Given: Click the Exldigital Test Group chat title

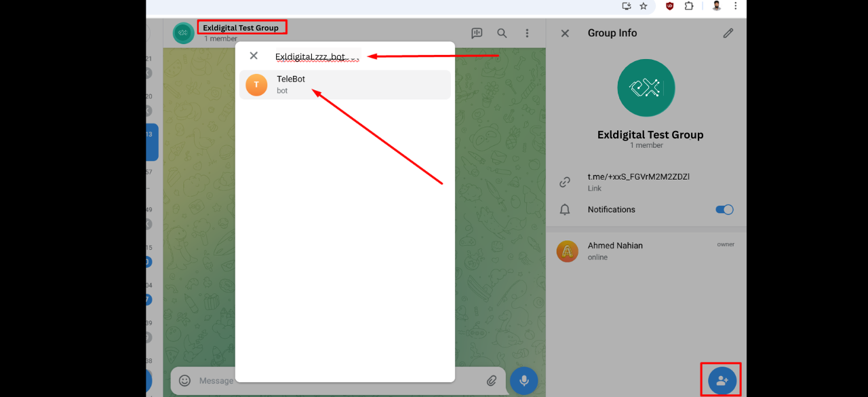Looking at the screenshot, I should point(241,28).
